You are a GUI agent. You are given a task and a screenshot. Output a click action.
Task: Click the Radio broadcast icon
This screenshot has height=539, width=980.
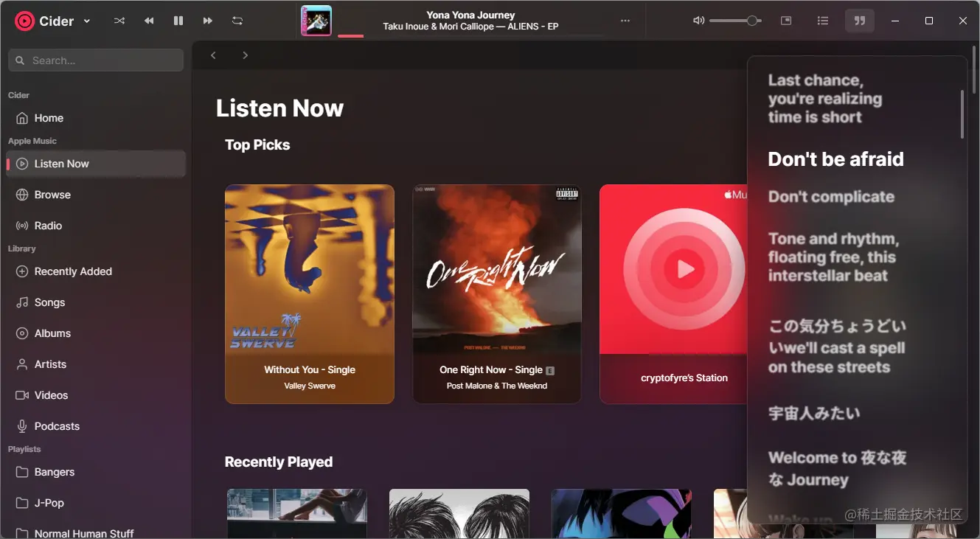point(22,226)
